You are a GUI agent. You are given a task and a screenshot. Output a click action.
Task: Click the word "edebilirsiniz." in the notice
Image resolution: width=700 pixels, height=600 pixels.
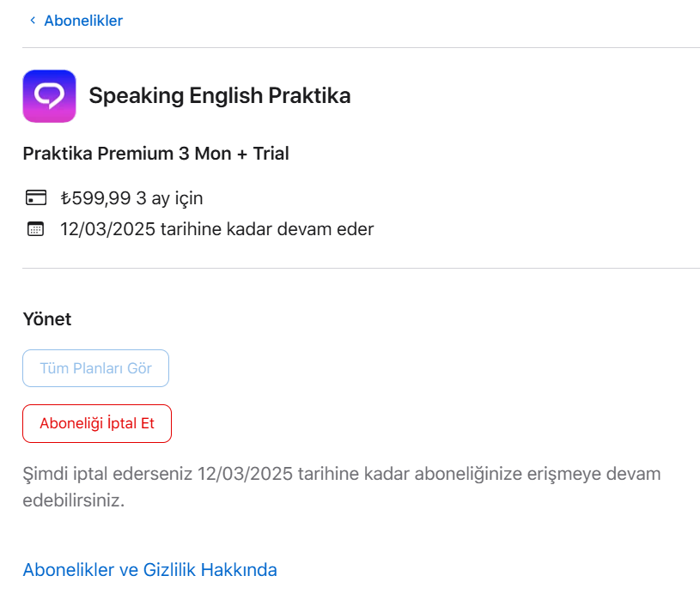click(74, 500)
